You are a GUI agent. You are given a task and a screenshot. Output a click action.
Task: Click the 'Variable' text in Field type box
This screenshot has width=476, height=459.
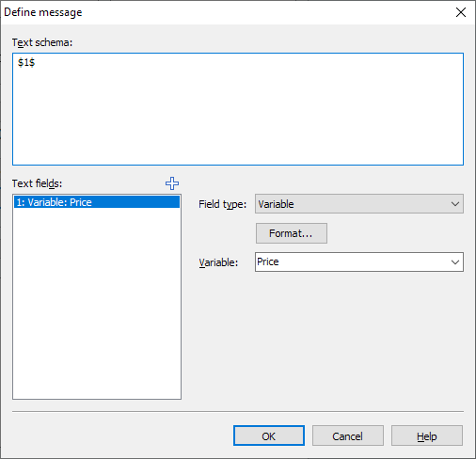click(x=276, y=204)
